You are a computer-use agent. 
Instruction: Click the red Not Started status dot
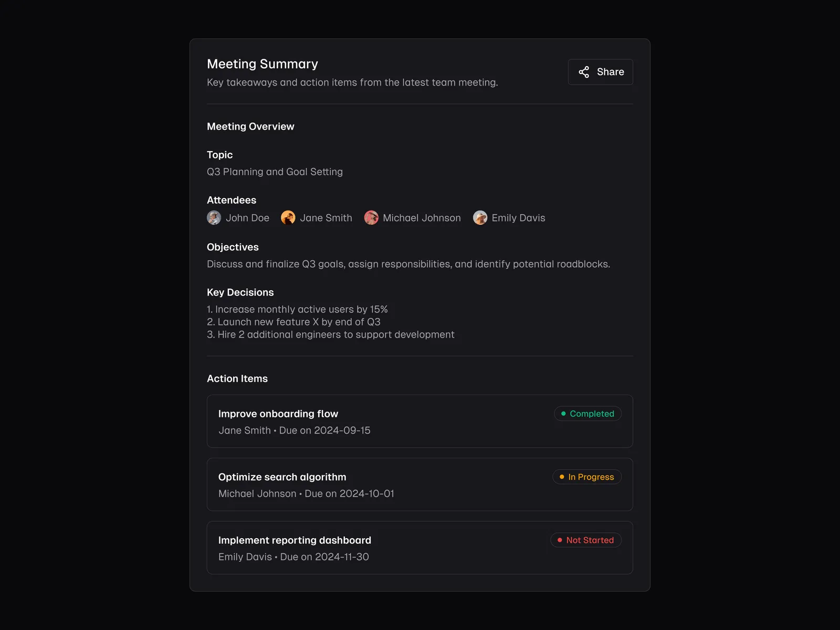tap(560, 540)
